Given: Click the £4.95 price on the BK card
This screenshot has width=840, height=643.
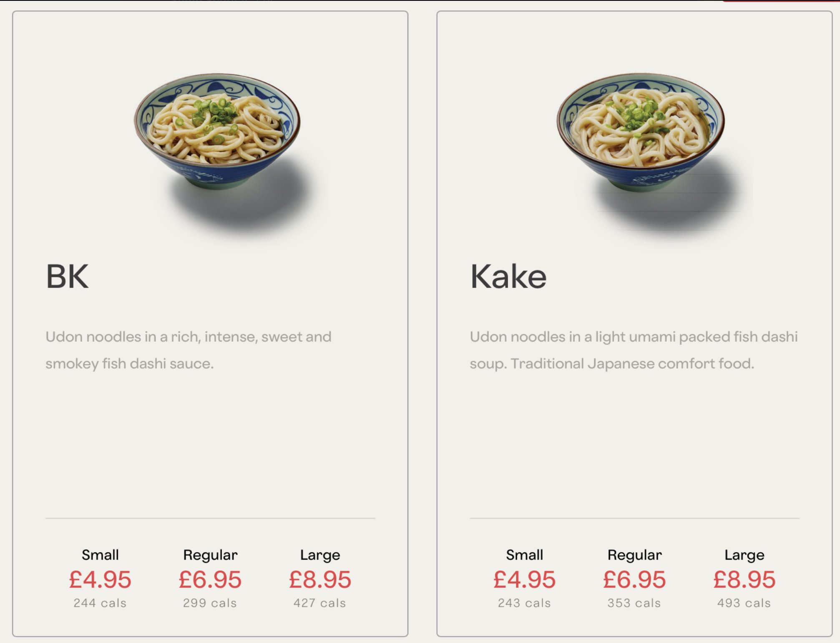Looking at the screenshot, I should 100,580.
